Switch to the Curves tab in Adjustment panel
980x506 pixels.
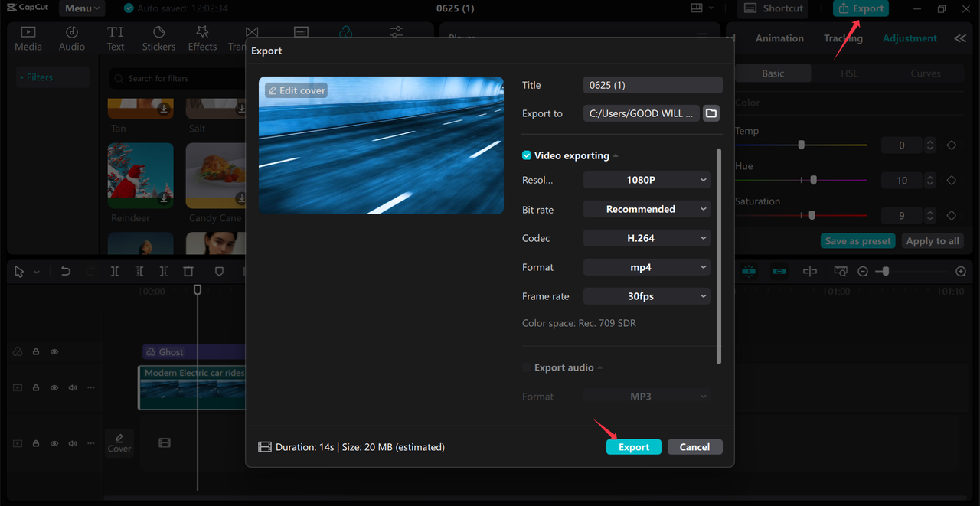tap(925, 73)
